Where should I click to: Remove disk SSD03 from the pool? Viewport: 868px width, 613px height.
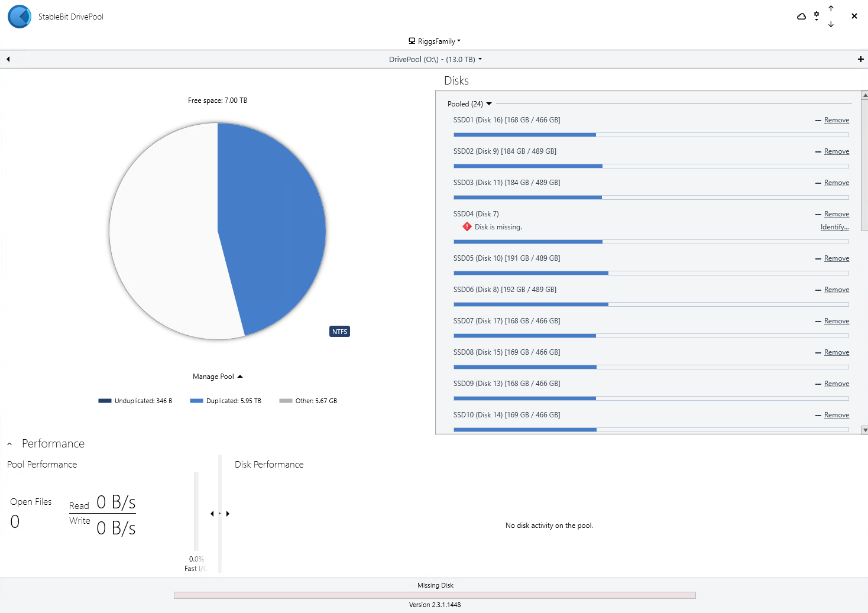click(837, 183)
